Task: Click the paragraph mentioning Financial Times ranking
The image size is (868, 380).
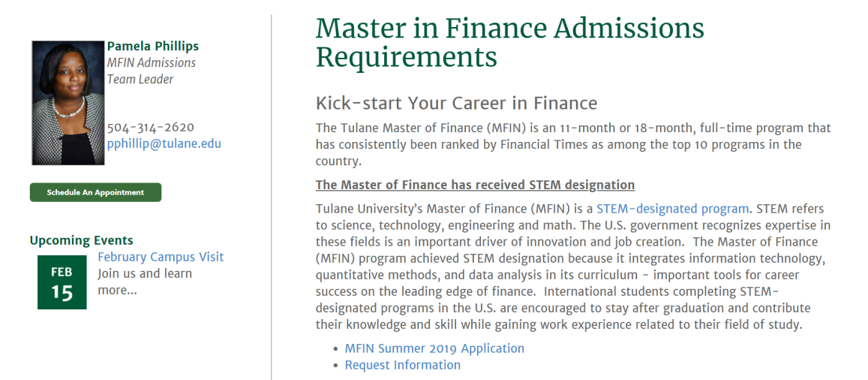Action: click(572, 144)
